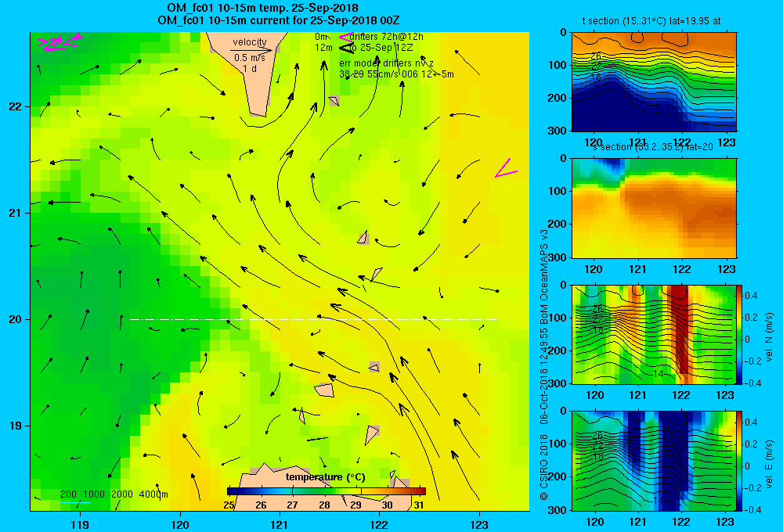Click the white dashed section line at latitude 20
The height and width of the screenshot is (532, 783).
[x=314, y=319]
